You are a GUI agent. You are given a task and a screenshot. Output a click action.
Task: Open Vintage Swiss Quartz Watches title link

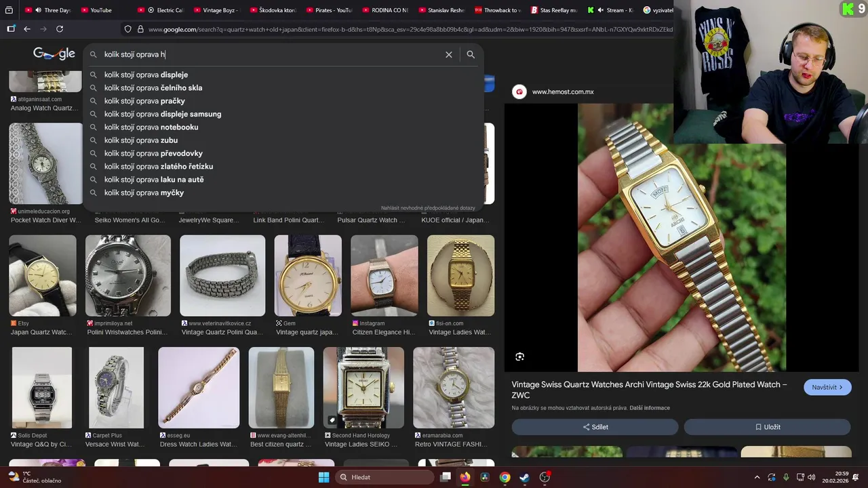point(649,390)
